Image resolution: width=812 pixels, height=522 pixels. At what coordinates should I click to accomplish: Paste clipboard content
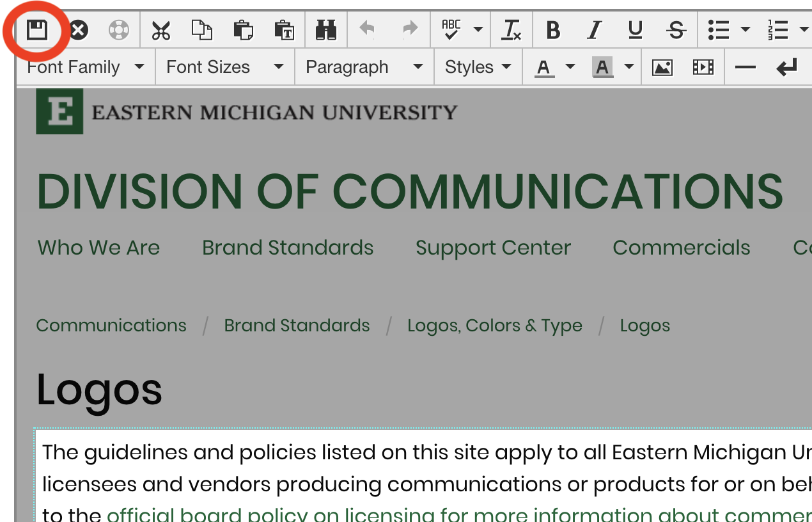click(243, 30)
